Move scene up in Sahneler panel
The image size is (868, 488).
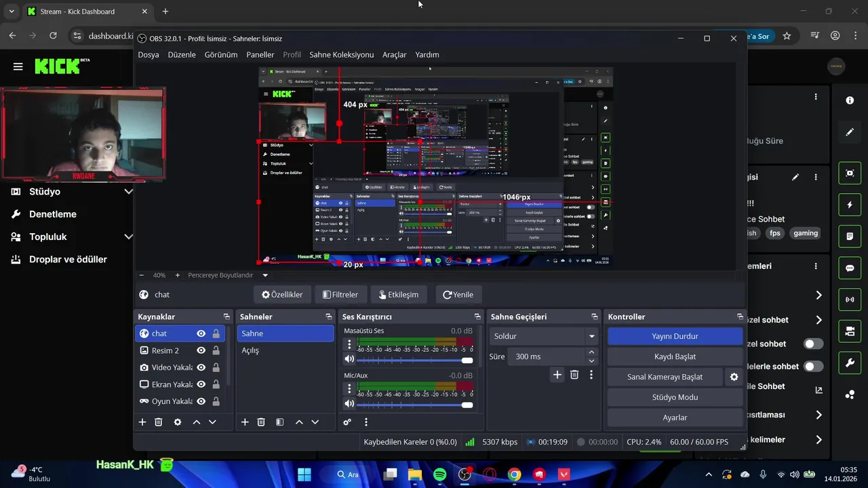(299, 422)
